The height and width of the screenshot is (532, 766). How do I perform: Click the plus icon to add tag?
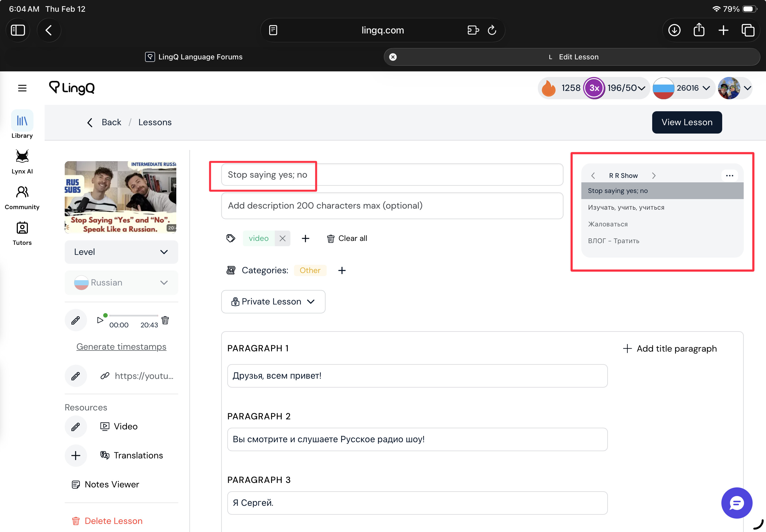click(x=305, y=238)
